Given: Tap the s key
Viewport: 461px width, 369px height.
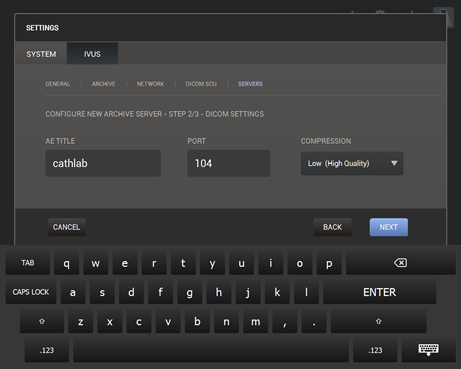Looking at the screenshot, I should (x=102, y=292).
